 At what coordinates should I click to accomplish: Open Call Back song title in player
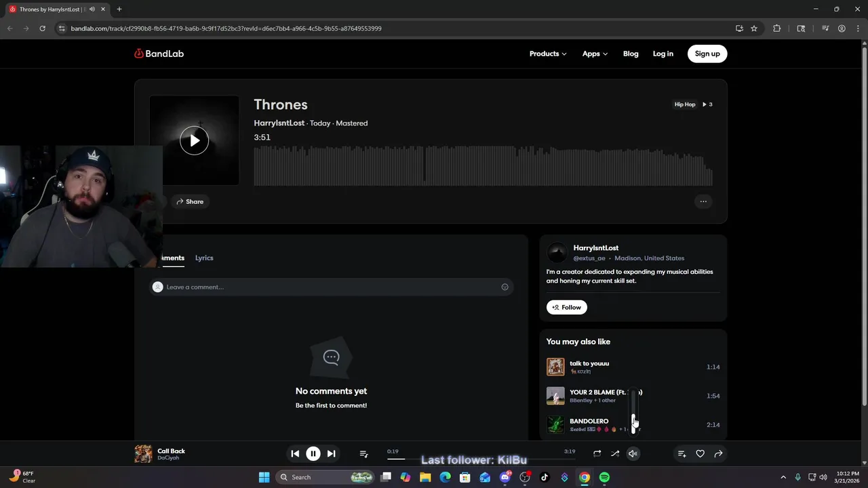pos(171,451)
